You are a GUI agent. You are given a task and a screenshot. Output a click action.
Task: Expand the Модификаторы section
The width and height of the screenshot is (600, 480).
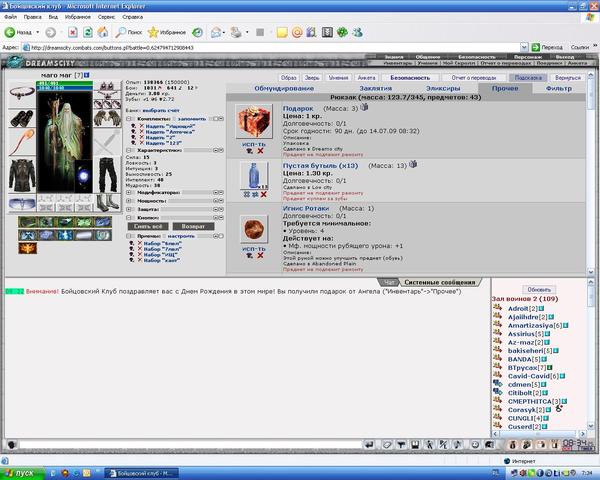[129, 193]
